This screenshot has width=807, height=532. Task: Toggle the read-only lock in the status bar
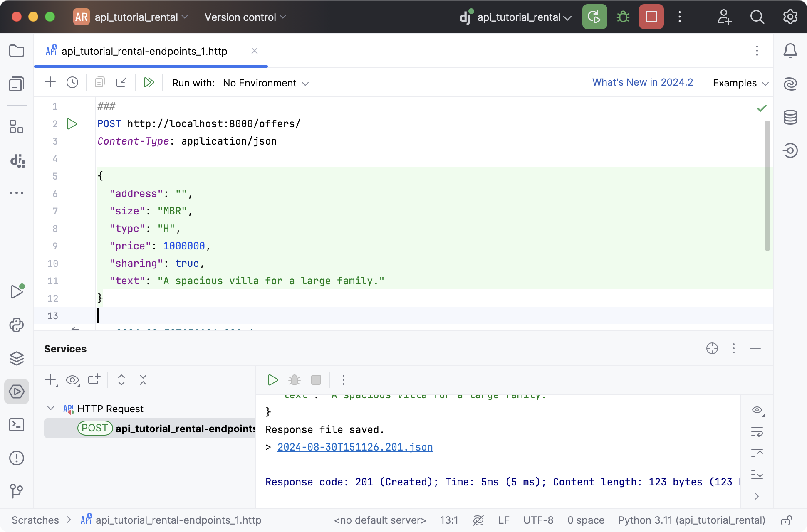(786, 520)
